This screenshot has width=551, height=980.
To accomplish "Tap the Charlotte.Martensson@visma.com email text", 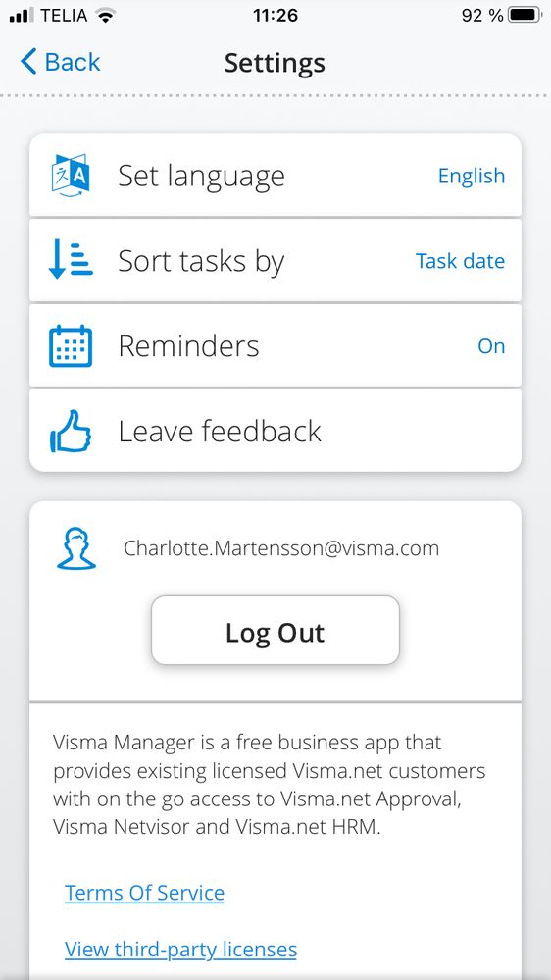I will click(281, 548).
